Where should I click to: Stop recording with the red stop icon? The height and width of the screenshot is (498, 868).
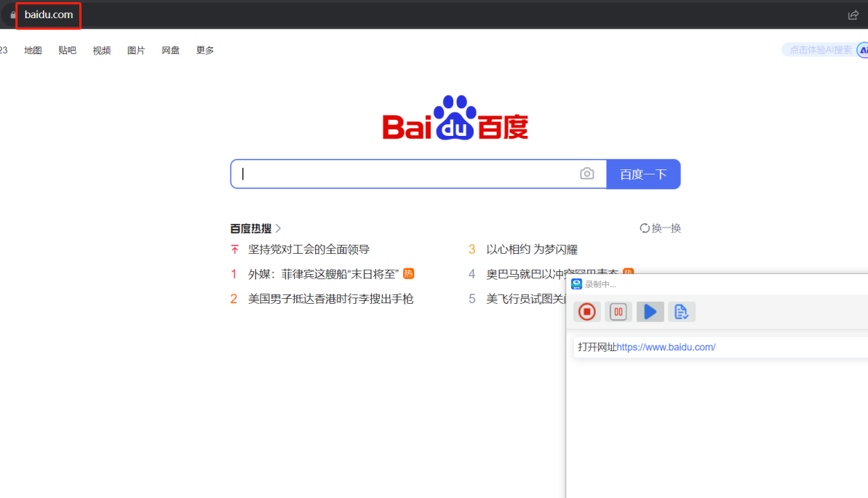[x=587, y=312]
